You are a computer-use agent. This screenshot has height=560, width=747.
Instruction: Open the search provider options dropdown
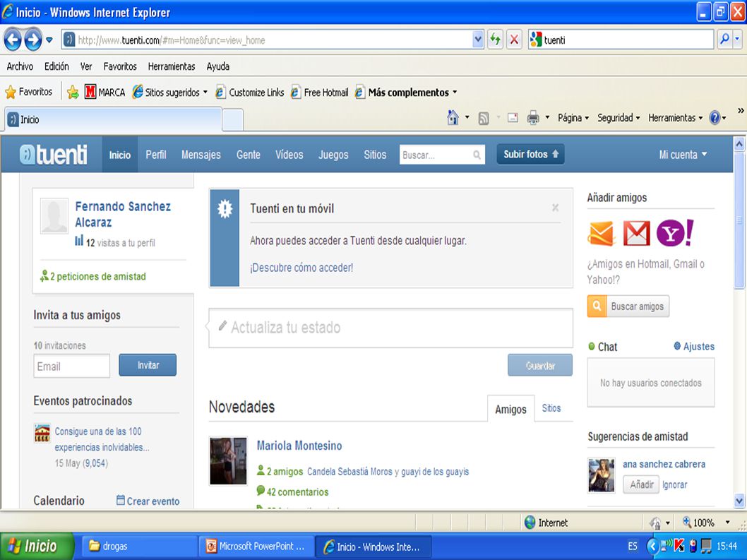737,40
